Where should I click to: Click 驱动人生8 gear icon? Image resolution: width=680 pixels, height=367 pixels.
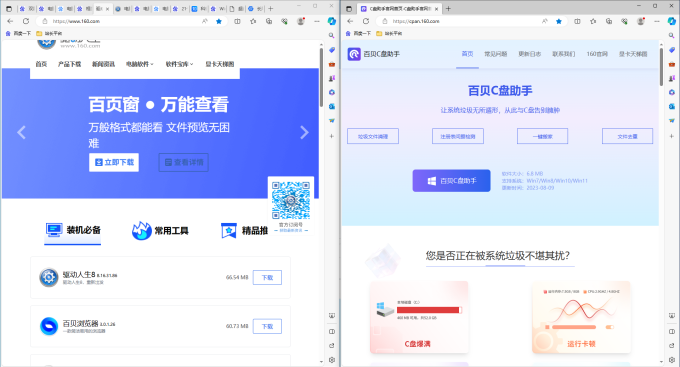[x=49, y=278]
